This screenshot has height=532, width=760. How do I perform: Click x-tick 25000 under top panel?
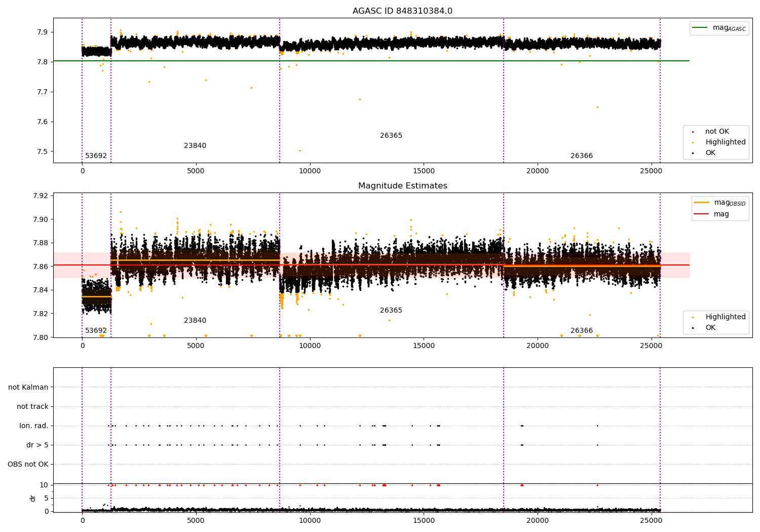651,171
